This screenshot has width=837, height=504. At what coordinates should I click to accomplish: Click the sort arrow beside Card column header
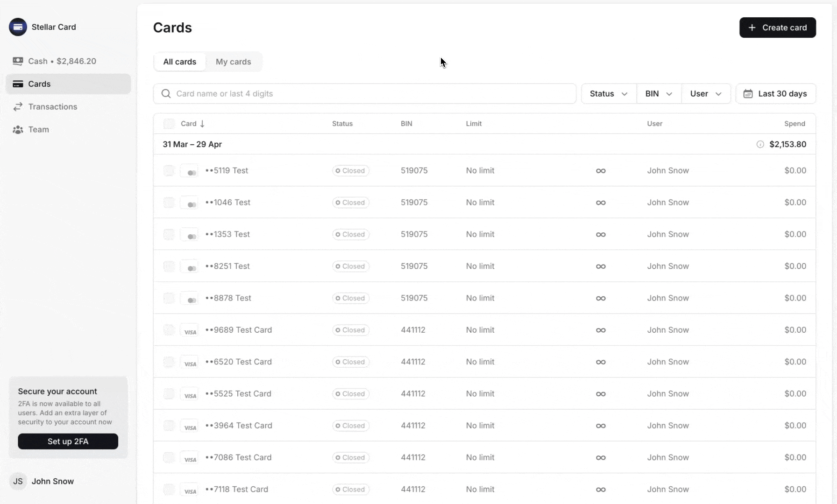coord(202,124)
